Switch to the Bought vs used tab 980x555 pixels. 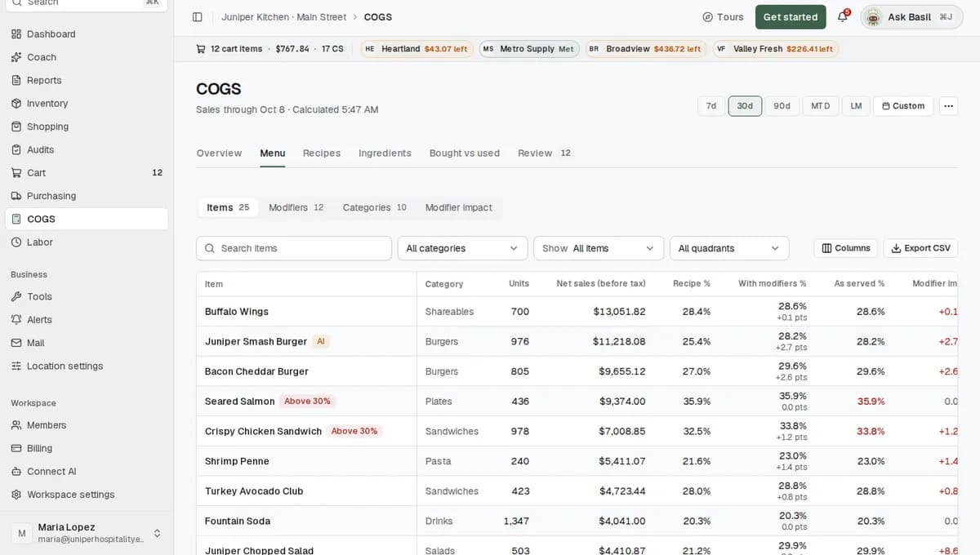pos(465,153)
